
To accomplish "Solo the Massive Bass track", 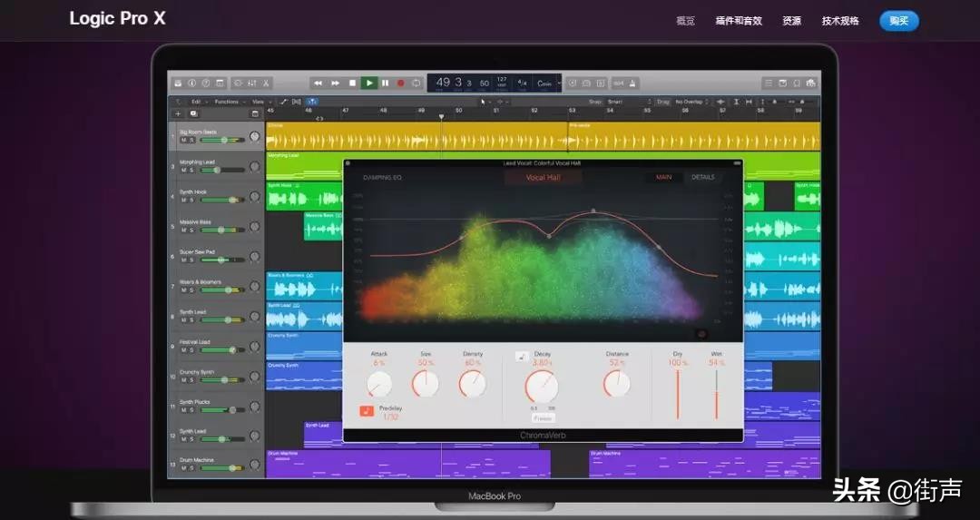I will point(191,230).
